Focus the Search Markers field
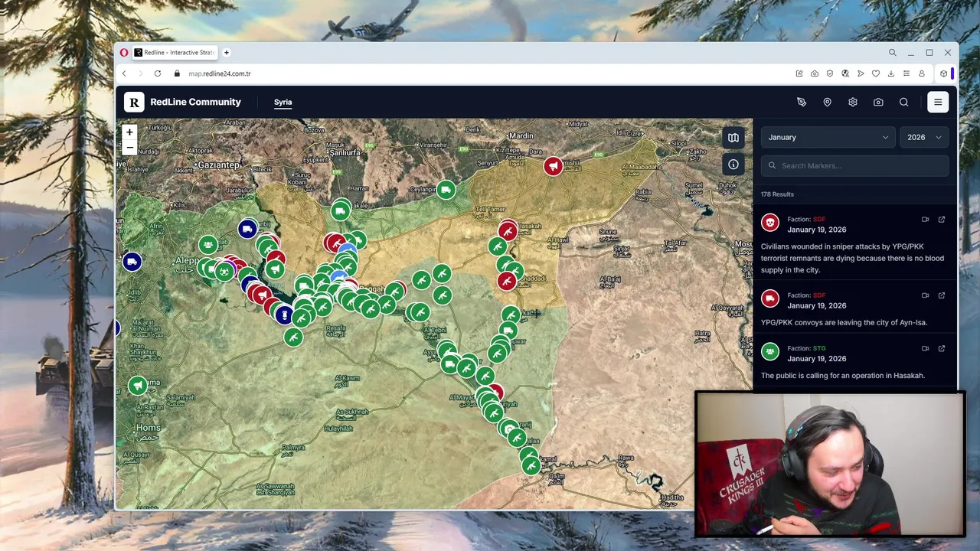Viewport: 980px width, 551px height. click(x=855, y=165)
